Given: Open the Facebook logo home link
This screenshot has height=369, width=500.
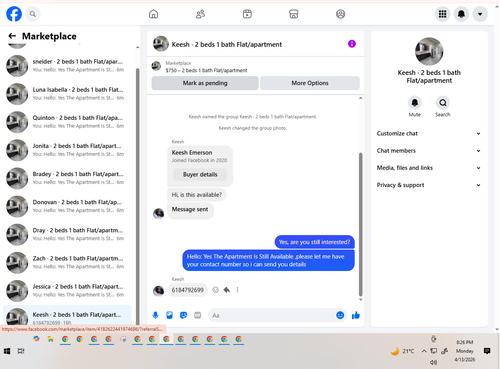Looking at the screenshot, I should pos(14,14).
